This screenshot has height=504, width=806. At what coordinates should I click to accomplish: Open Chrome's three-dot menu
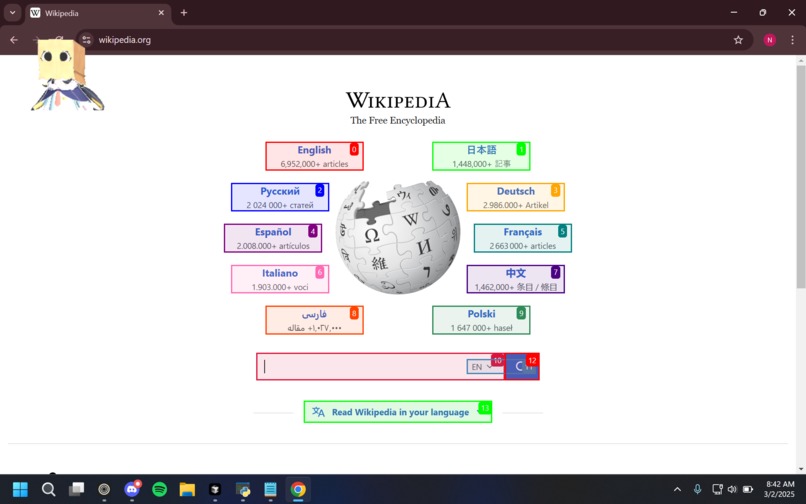[x=792, y=40]
